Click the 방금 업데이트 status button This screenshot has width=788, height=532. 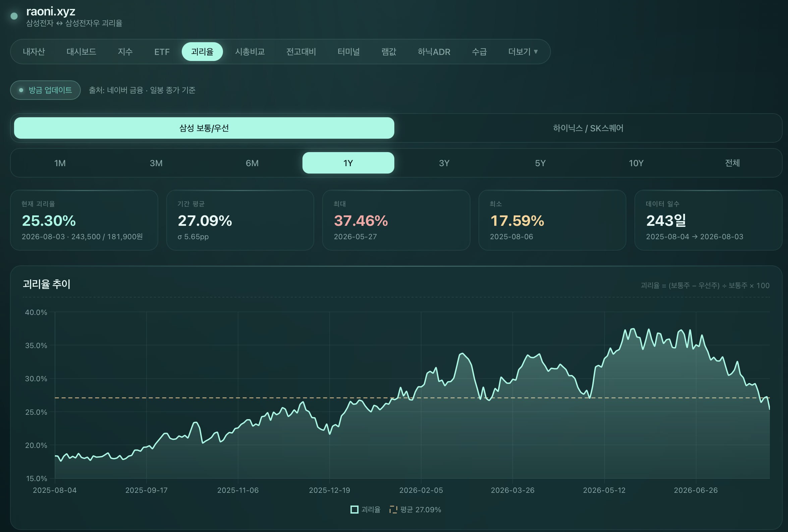45,90
